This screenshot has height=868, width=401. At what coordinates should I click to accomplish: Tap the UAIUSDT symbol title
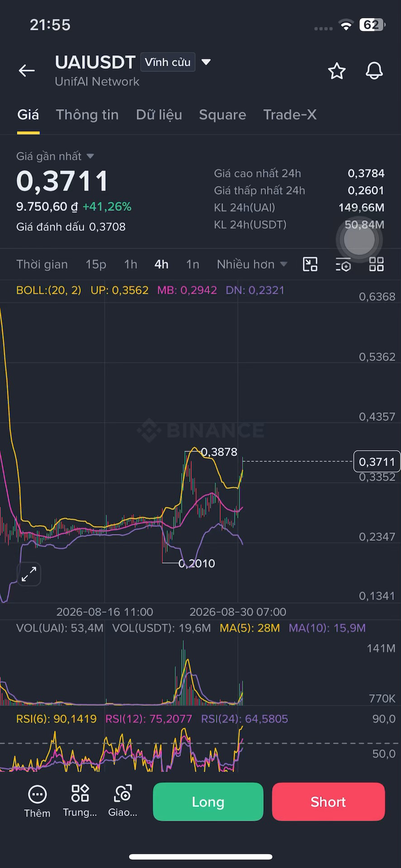click(x=95, y=62)
